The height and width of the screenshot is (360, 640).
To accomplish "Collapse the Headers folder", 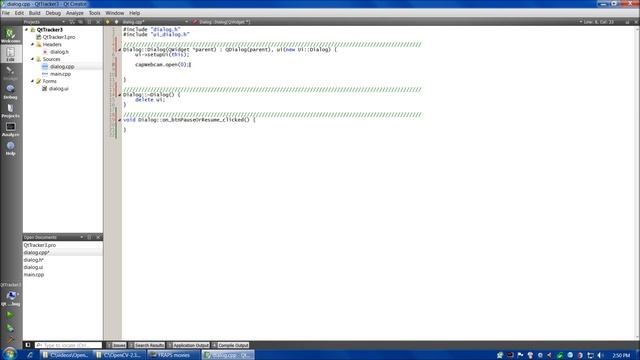I will click(33, 44).
